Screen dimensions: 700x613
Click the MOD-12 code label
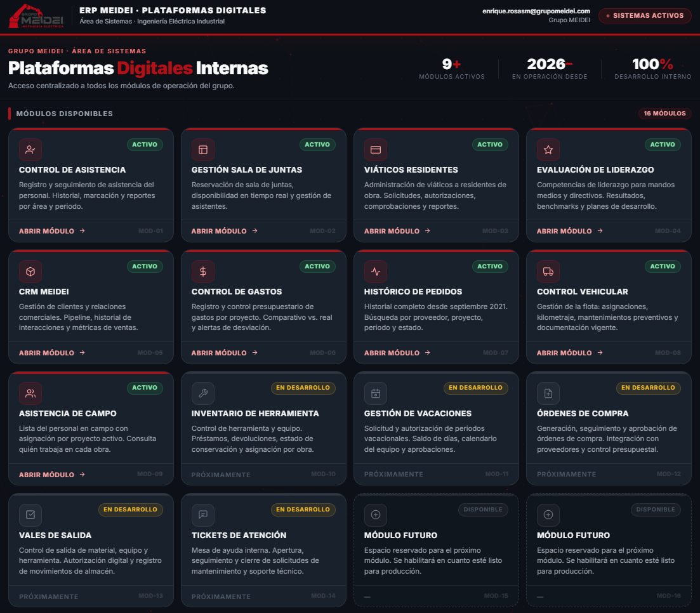click(x=668, y=473)
